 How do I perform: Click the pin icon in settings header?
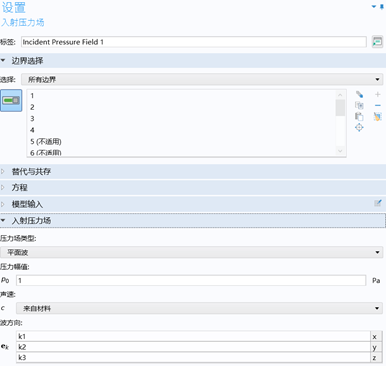(382, 7)
